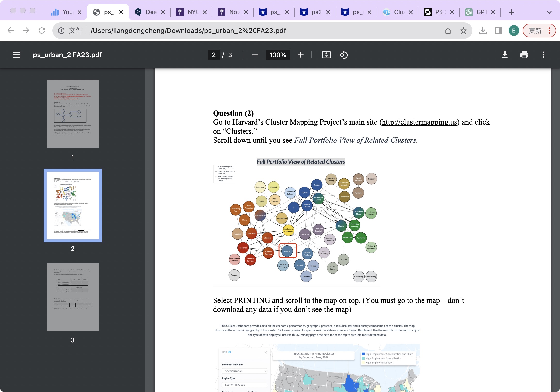Print the PDF document

click(x=524, y=55)
